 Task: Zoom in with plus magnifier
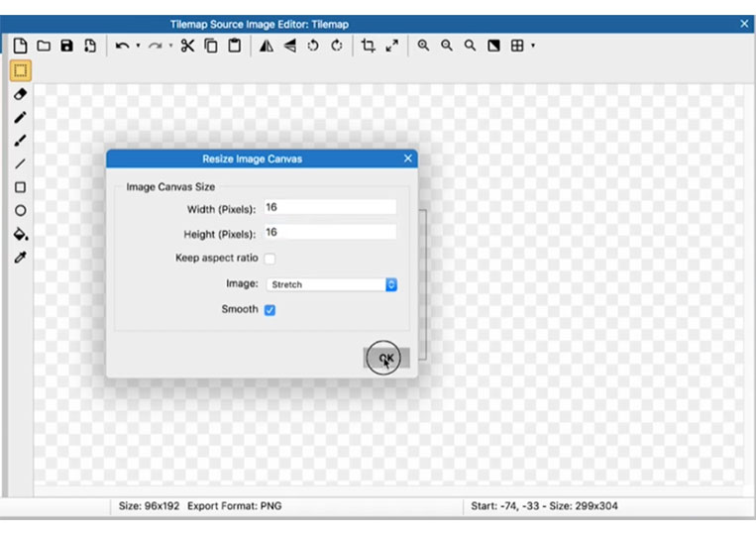click(x=423, y=46)
